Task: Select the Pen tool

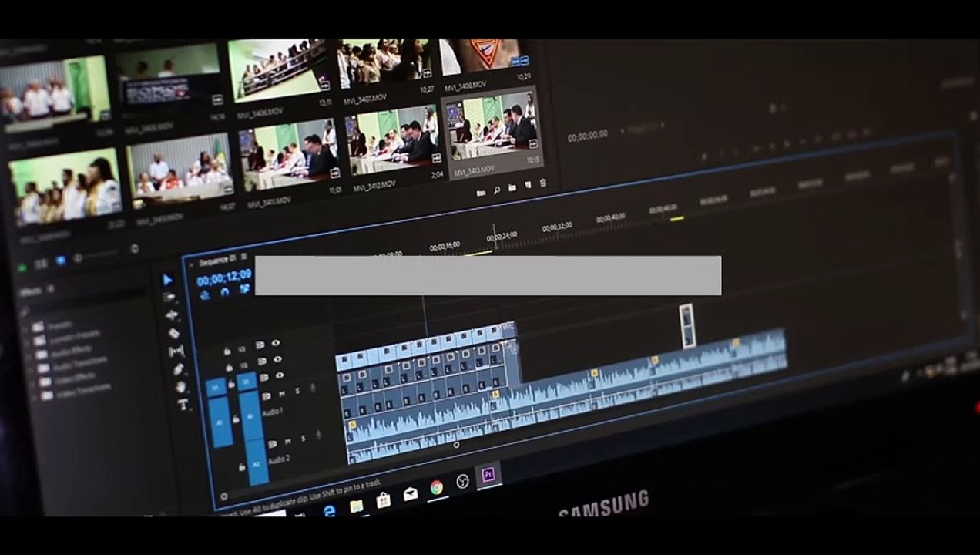Action: click(179, 369)
